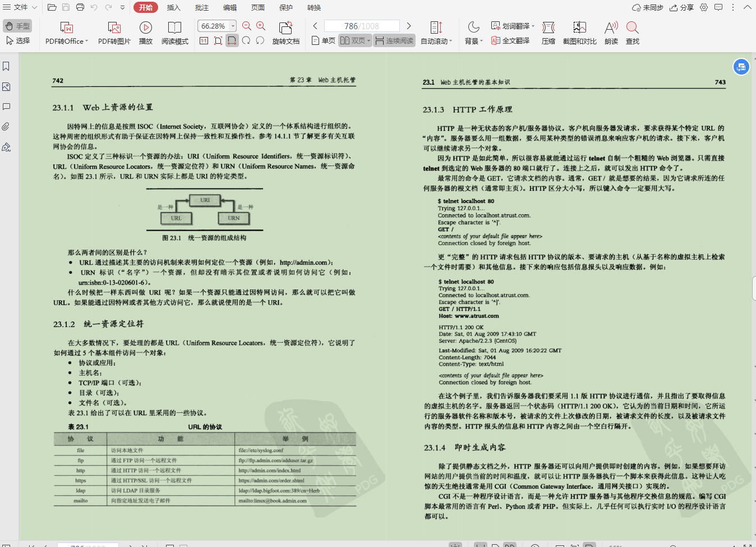756x547 pixels.
Task: Open the 查找 search tool
Action: click(x=633, y=33)
